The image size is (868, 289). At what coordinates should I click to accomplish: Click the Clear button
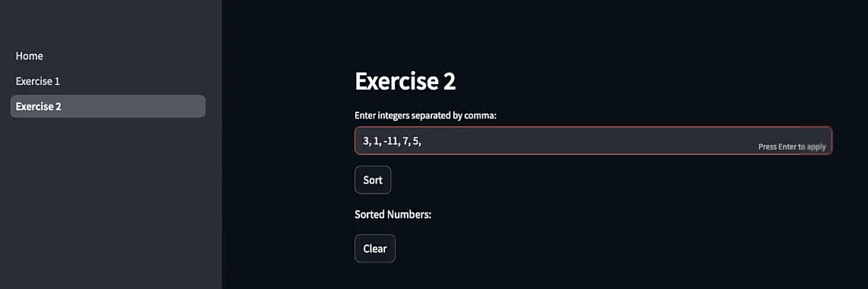tap(375, 248)
